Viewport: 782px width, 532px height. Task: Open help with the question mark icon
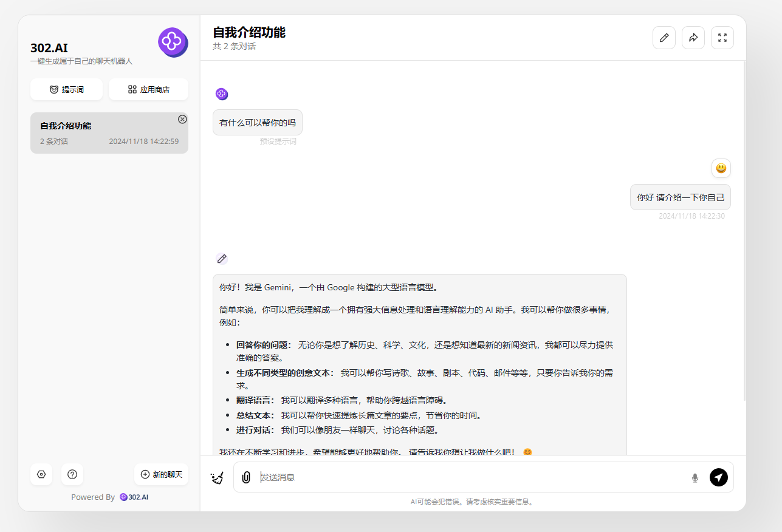coord(72,474)
